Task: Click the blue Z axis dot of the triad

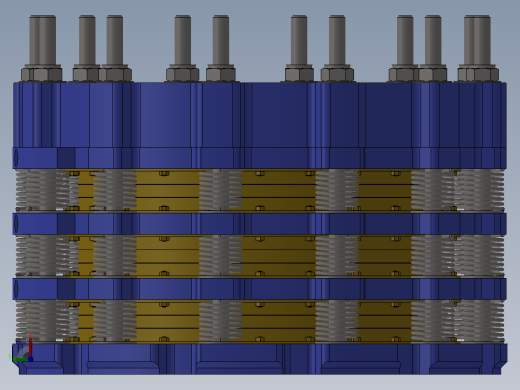Action: click(31, 359)
